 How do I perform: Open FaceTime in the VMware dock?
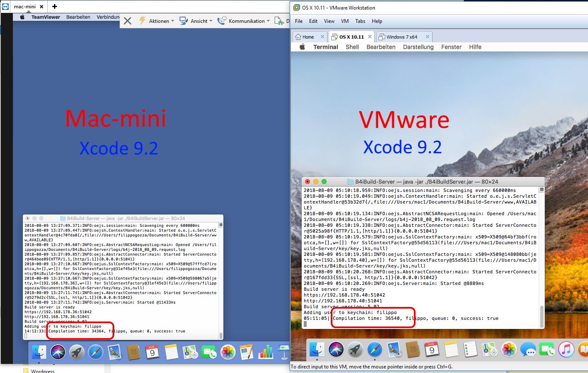coord(547,349)
